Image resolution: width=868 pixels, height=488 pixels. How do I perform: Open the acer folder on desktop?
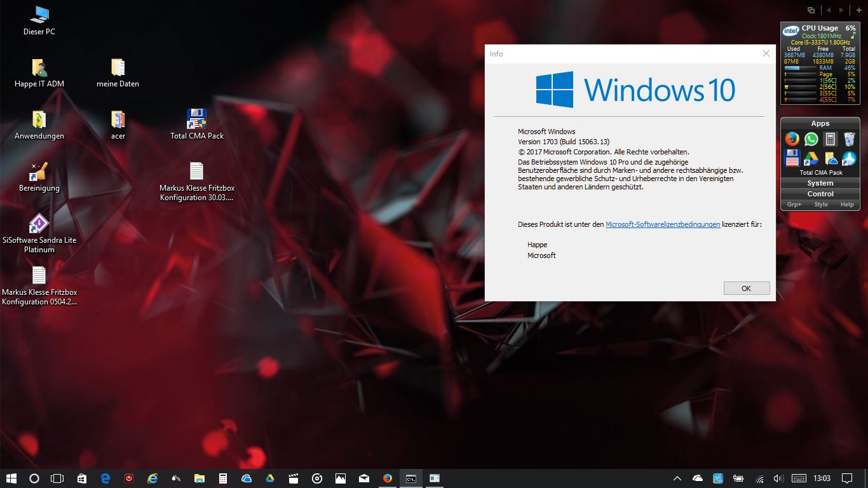pyautogui.click(x=118, y=125)
